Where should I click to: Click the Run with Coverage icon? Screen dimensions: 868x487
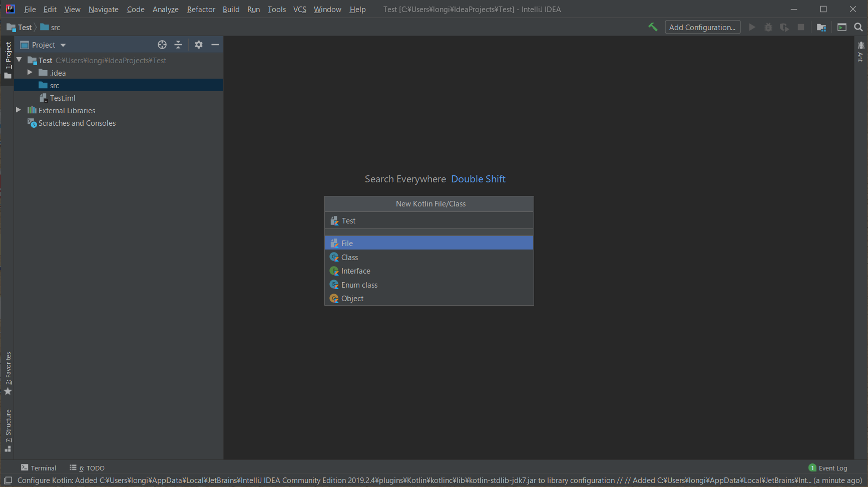coord(784,27)
